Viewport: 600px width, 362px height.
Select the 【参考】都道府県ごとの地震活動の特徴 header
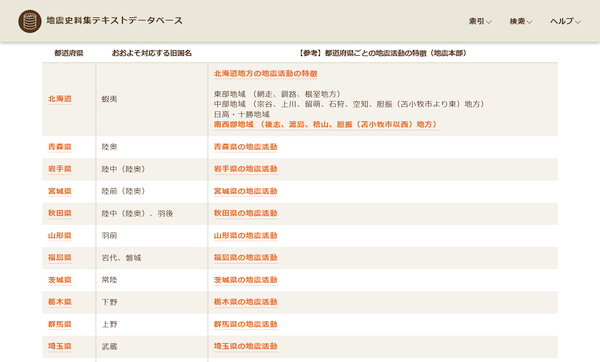click(383, 53)
